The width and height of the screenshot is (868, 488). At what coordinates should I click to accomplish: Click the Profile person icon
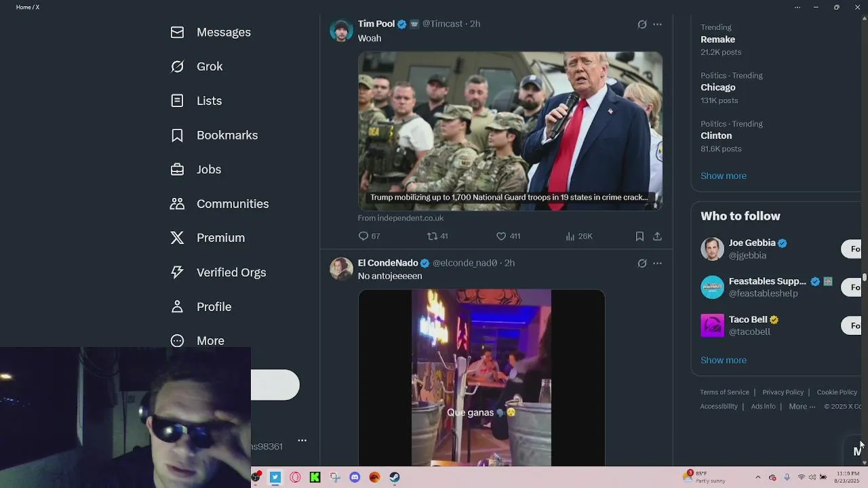(177, 306)
